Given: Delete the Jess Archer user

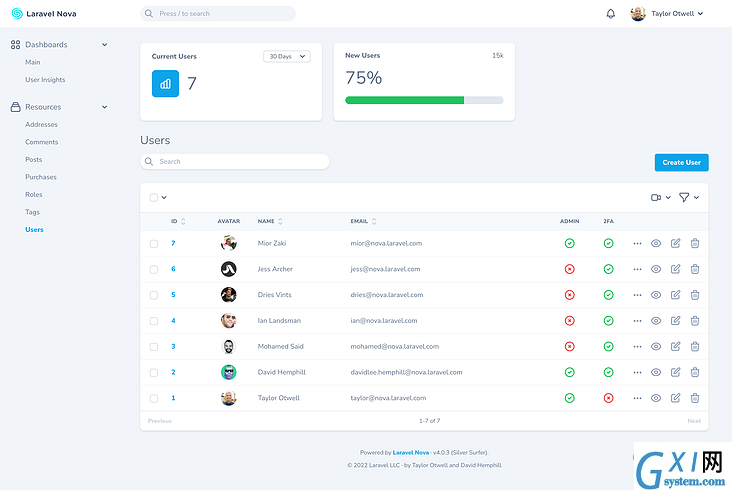Looking at the screenshot, I should click(x=695, y=269).
